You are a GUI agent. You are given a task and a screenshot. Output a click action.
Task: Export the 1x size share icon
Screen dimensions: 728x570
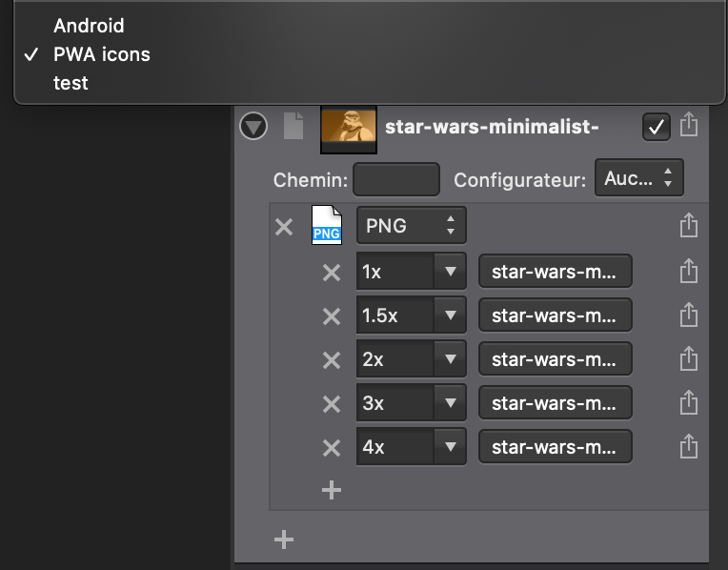689,271
